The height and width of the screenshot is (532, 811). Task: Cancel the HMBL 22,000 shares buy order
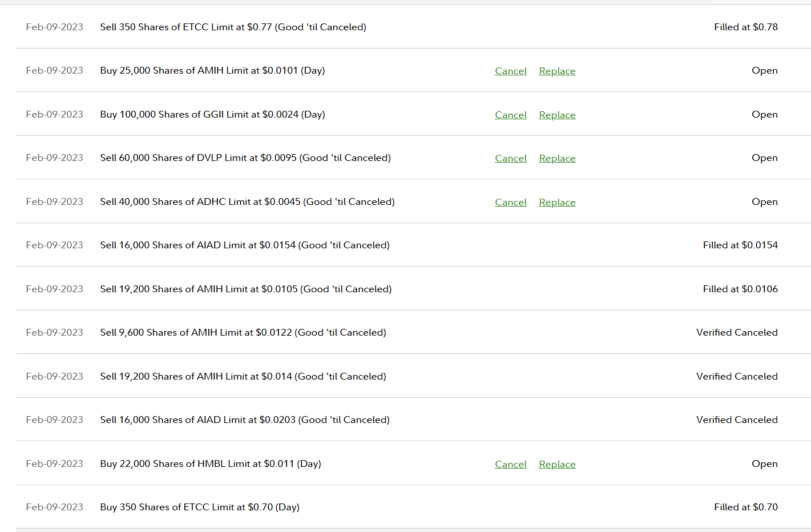click(x=511, y=464)
